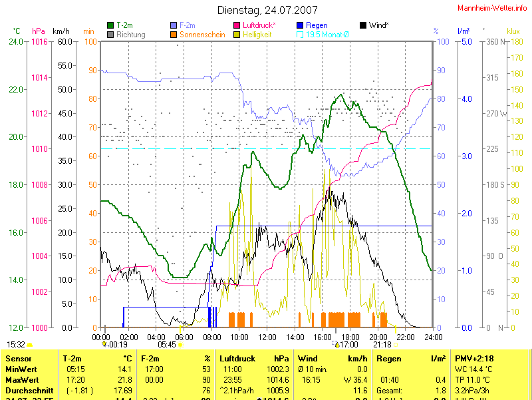Click the sunrise icon beside 05:45

click(x=180, y=345)
